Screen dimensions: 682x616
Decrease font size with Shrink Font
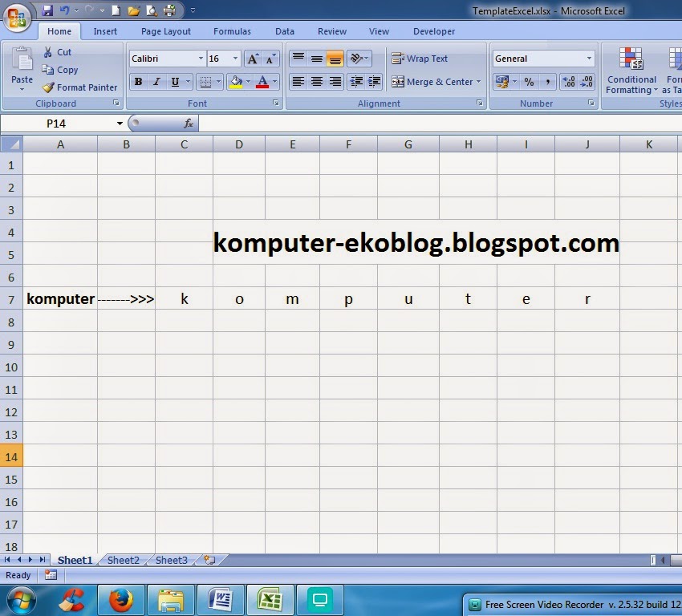click(x=270, y=59)
